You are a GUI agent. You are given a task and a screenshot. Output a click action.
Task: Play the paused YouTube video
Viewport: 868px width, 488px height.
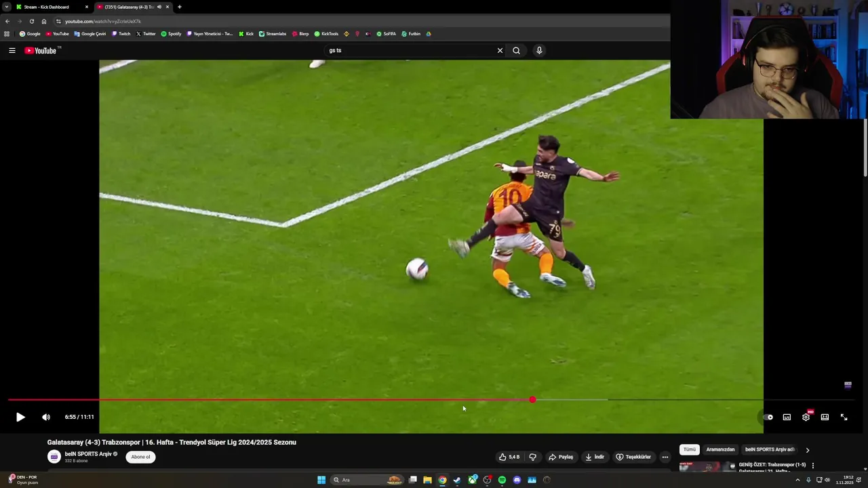[20, 417]
